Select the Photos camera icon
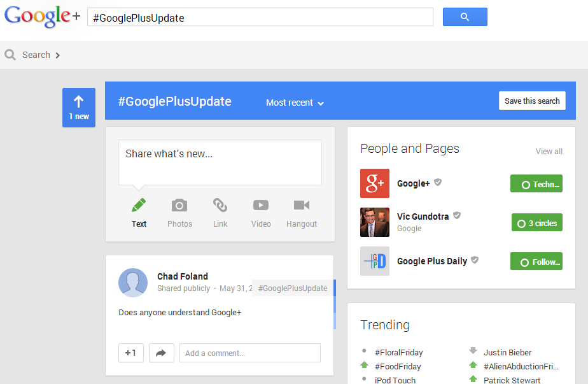The height and width of the screenshot is (384, 588). (x=179, y=205)
